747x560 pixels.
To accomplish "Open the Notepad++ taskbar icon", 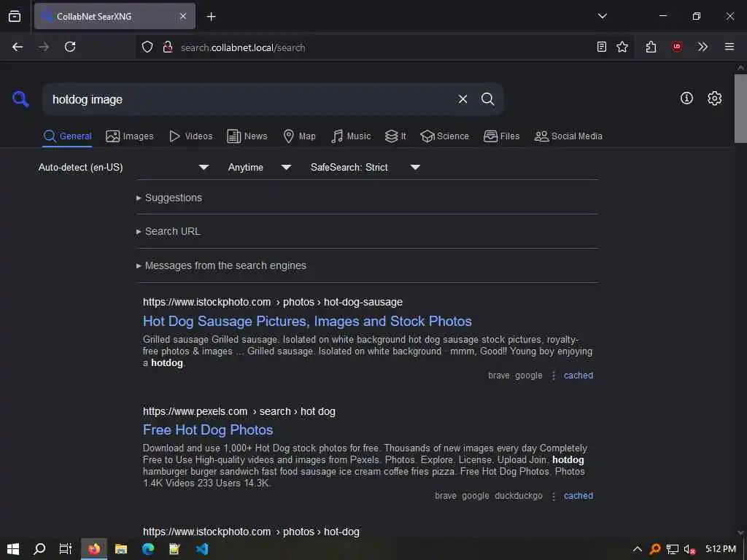I will (175, 549).
